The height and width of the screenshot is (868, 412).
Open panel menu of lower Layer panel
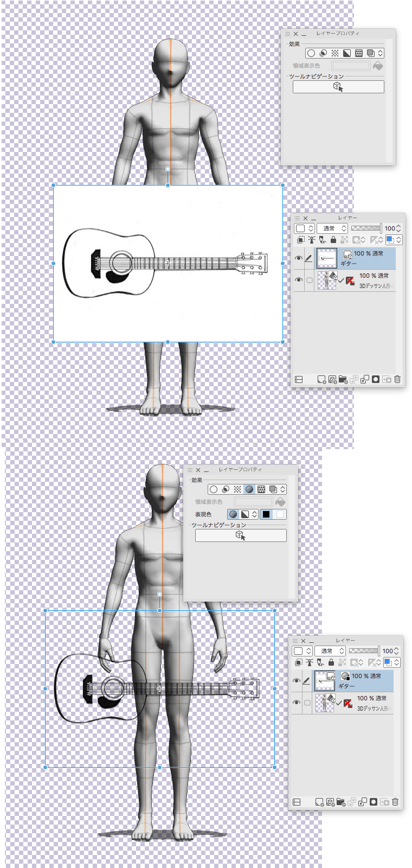[x=294, y=641]
